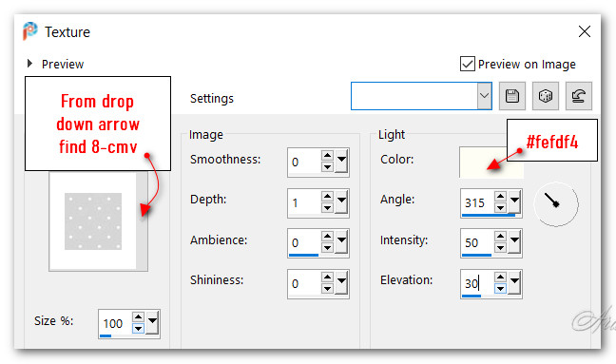The image size is (616, 364).
Task: Open the Size % slider dropdown arrow
Action: (152, 322)
